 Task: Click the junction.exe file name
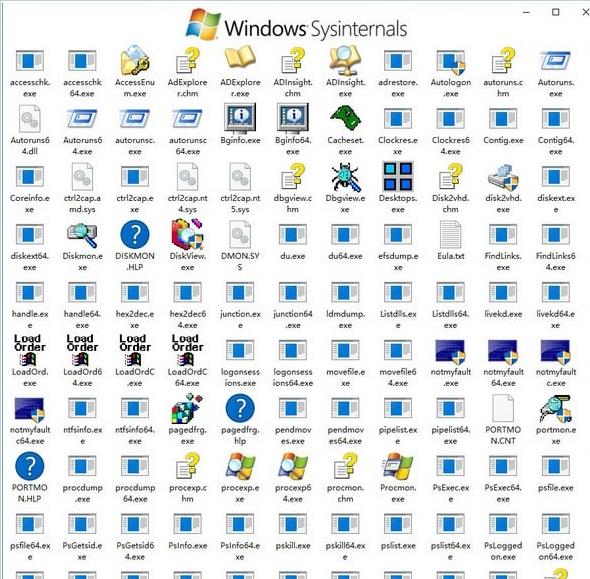[240, 319]
